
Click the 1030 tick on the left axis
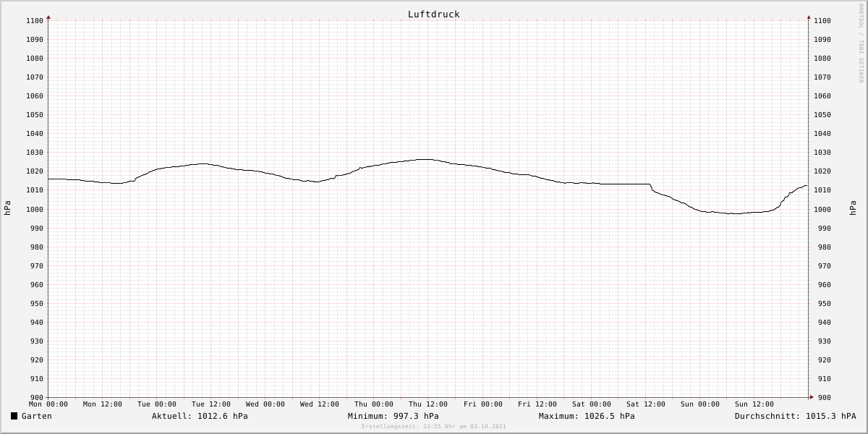tap(35, 153)
